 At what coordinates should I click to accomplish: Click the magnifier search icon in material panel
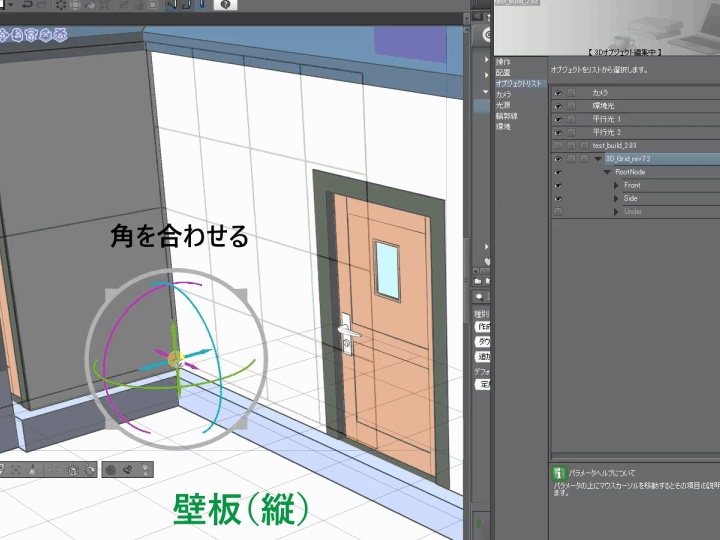coord(479,297)
